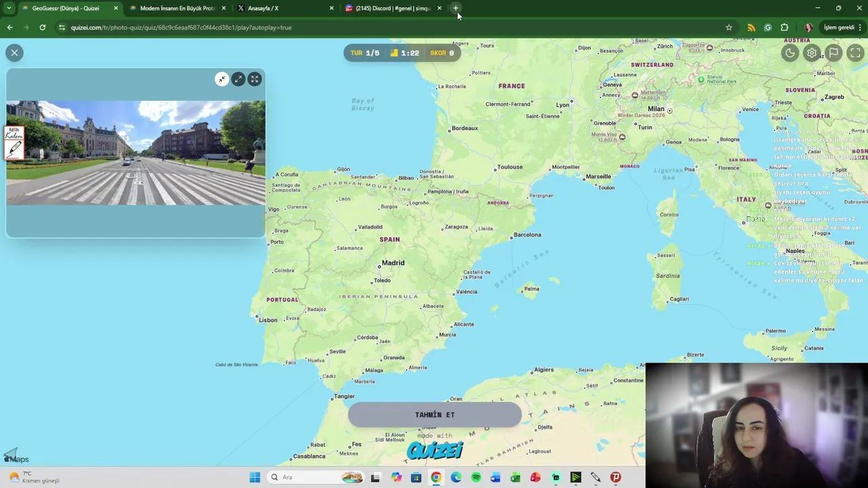Open a new browser tab
Image resolution: width=868 pixels, height=488 pixels.
click(456, 8)
